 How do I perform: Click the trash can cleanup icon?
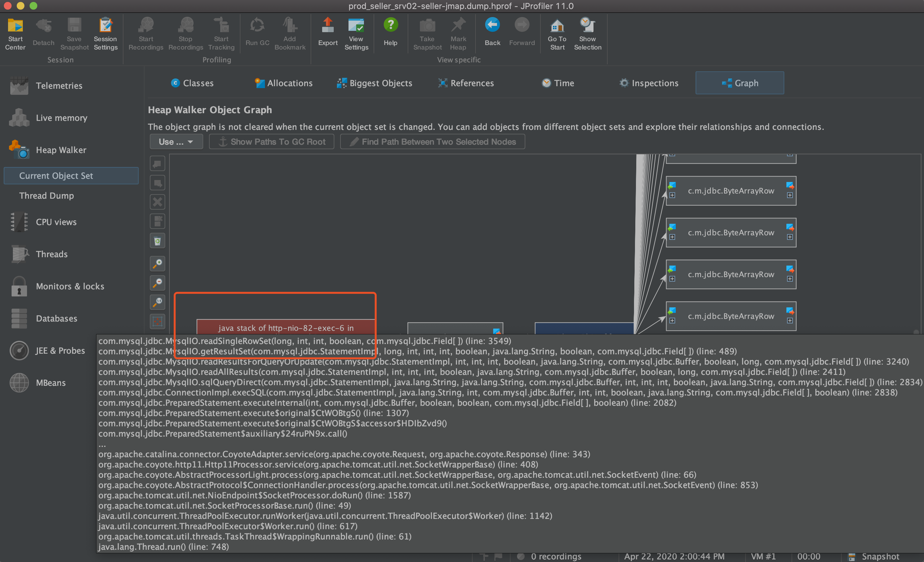point(158,241)
